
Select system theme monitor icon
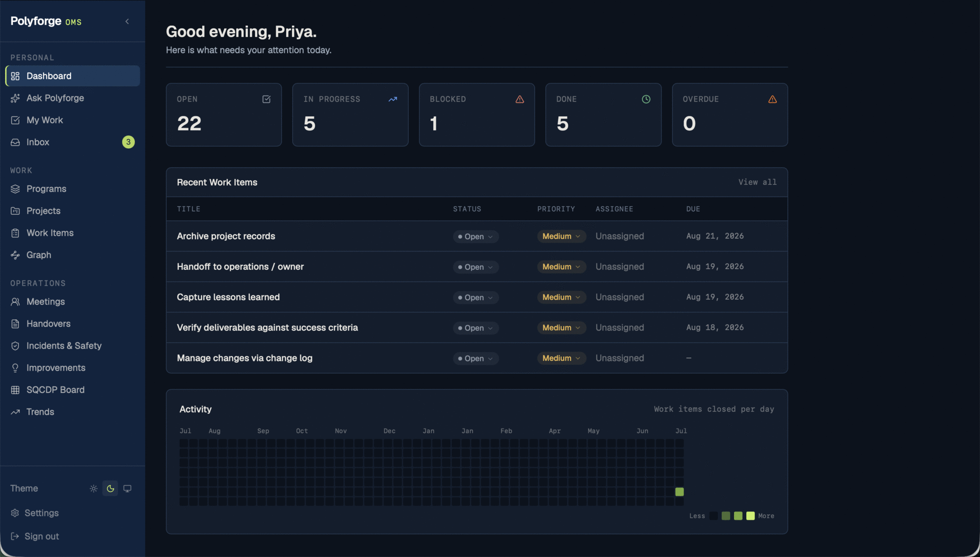[127, 488]
